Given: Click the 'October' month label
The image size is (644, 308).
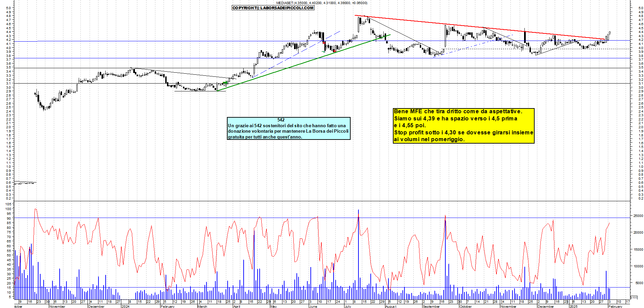Looking at the screenshot, I should tap(465, 306).
